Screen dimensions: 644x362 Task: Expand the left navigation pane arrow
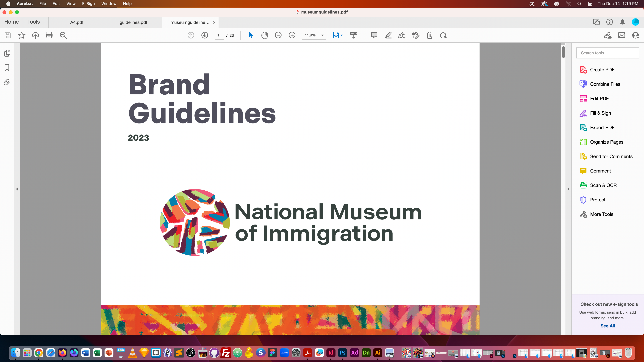click(17, 189)
